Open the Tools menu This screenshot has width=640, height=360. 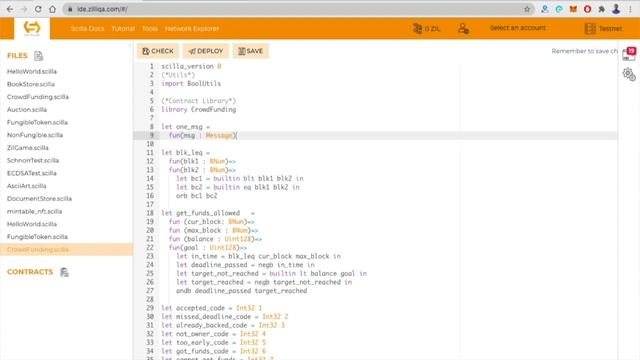(x=150, y=29)
